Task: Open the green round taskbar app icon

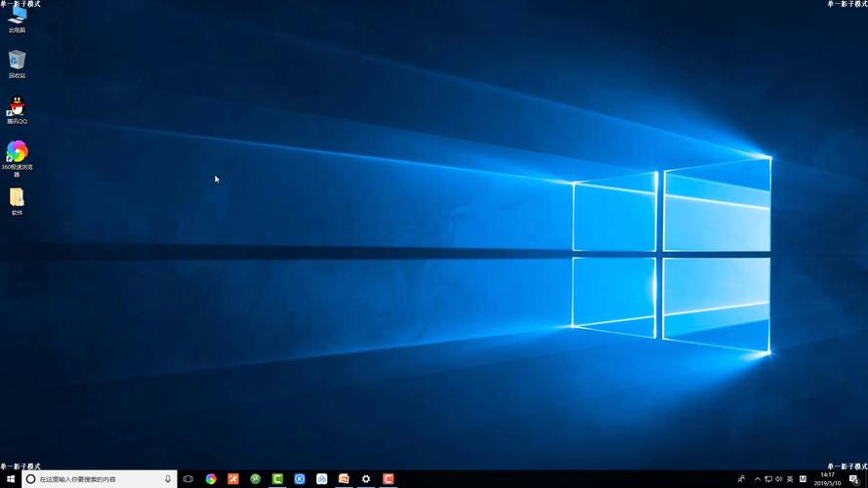Action: pyautogui.click(x=255, y=479)
